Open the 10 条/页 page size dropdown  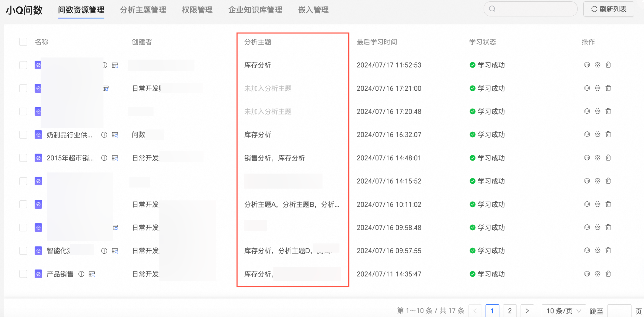point(564,311)
